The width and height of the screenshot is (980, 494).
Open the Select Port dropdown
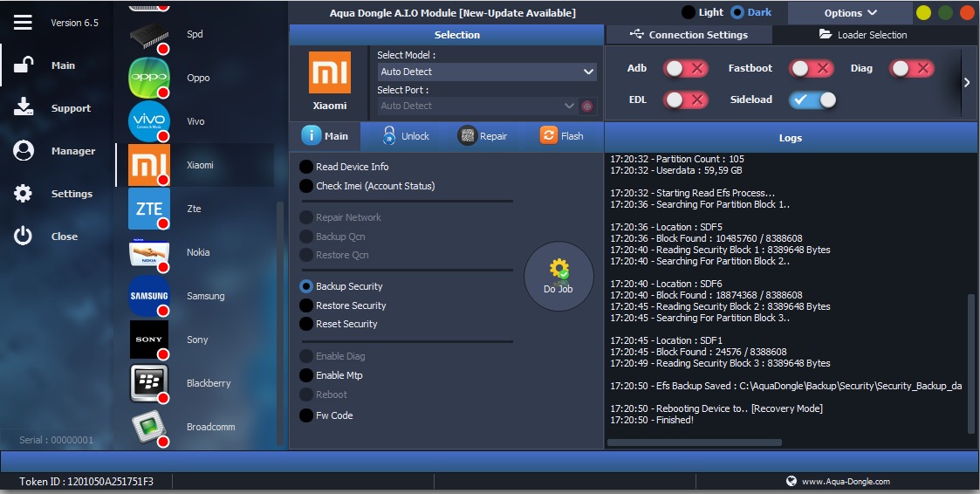477,106
